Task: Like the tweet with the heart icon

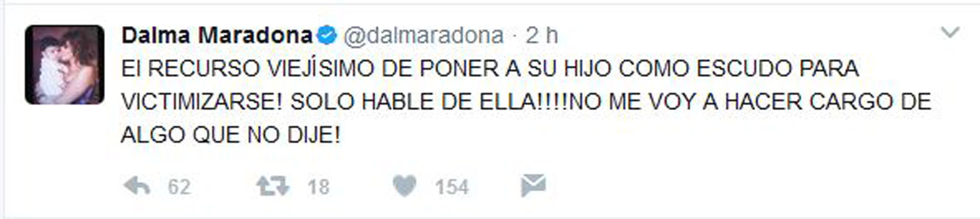Action: (405, 186)
